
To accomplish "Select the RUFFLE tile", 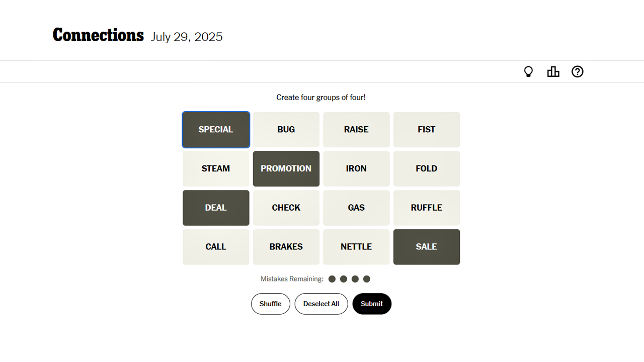I will pyautogui.click(x=426, y=208).
